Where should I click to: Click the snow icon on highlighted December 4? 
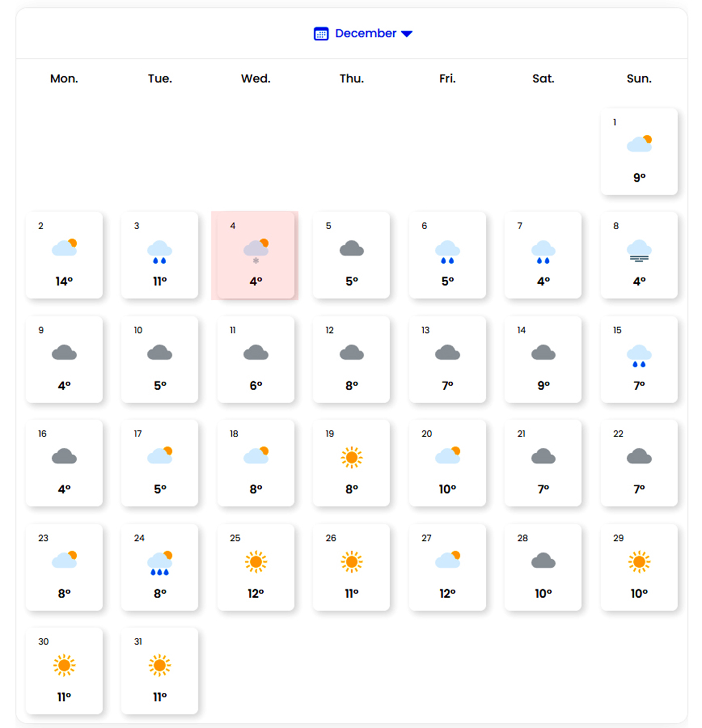256,251
